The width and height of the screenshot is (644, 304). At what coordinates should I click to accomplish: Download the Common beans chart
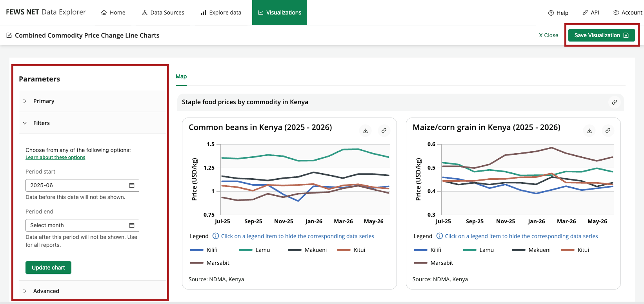point(366,131)
